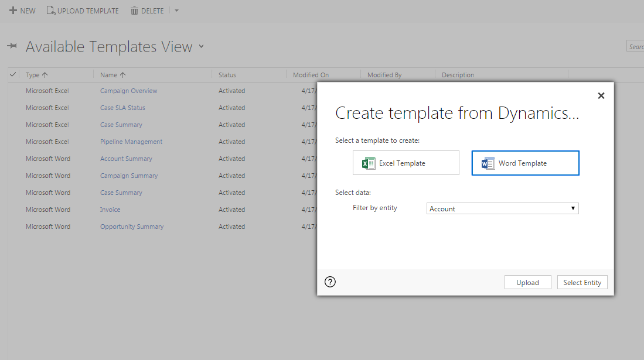Screen dimensions: 644x360
Task: Open the Pipeline Management template link
Action: (131, 142)
